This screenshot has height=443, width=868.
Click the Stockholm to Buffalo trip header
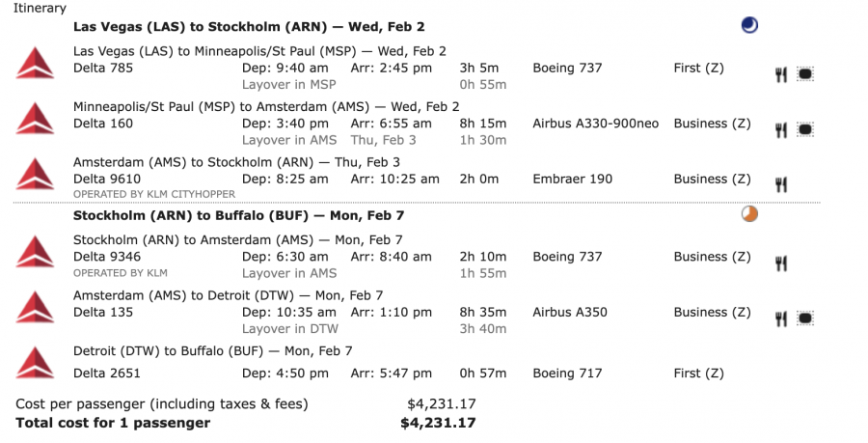238,215
